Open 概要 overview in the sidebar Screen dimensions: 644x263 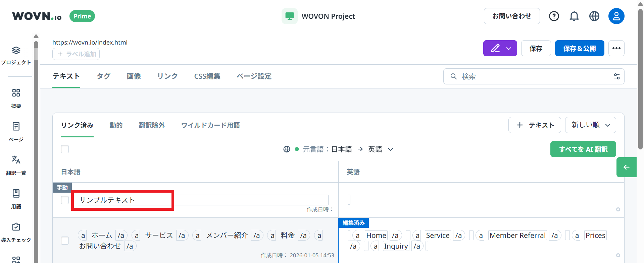click(16, 98)
